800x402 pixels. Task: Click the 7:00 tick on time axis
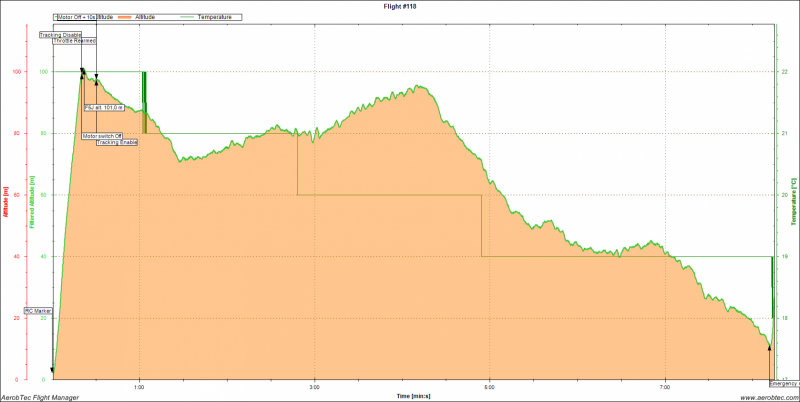point(665,387)
